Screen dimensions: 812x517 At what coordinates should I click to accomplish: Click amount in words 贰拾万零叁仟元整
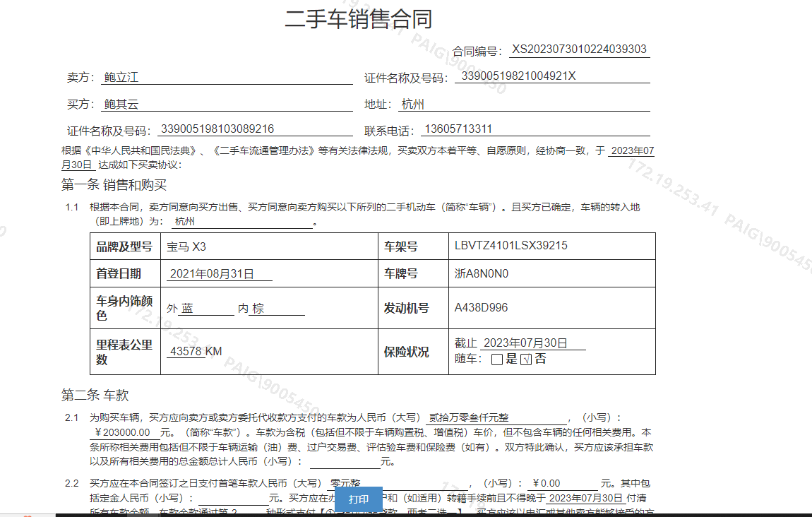(x=469, y=417)
